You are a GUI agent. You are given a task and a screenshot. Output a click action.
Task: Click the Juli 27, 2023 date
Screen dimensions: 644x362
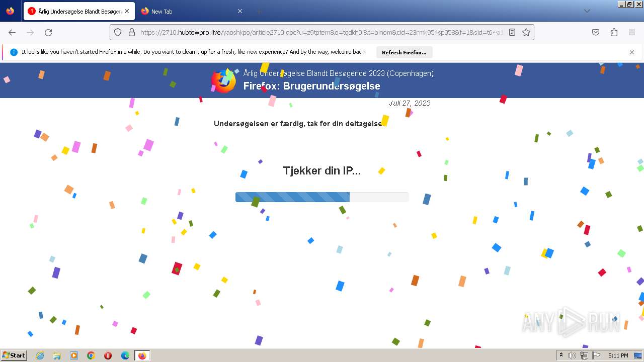click(x=410, y=103)
